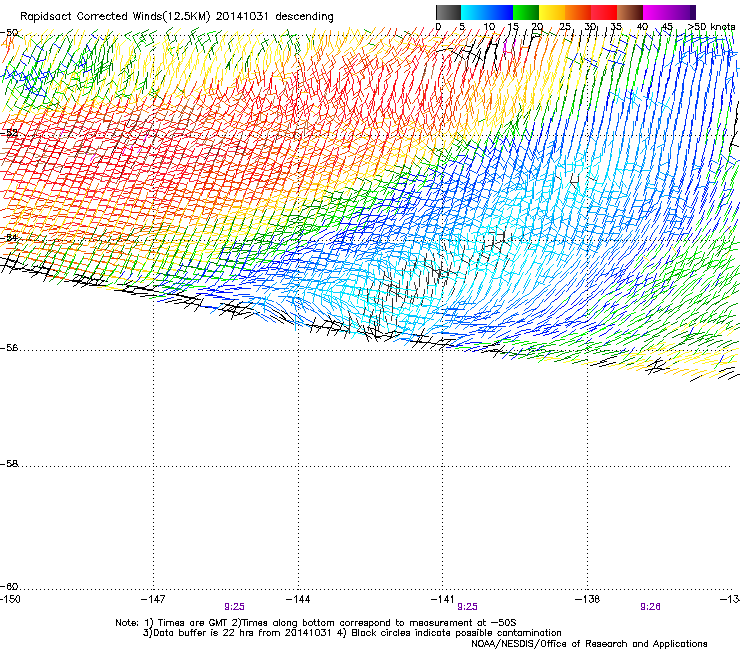The image size is (740, 650).
Task: Click the '20' label under the color bar
Action: pos(537,27)
